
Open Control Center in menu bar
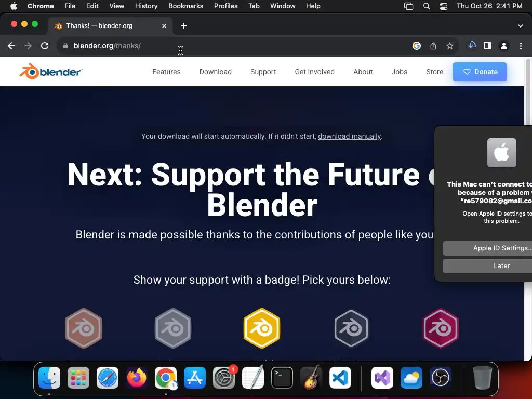coord(444,6)
